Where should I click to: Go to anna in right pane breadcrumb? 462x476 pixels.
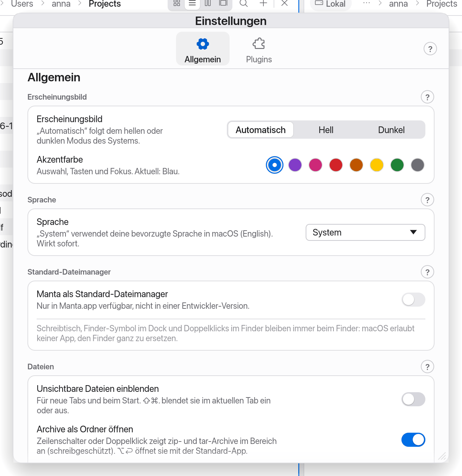[x=398, y=4]
